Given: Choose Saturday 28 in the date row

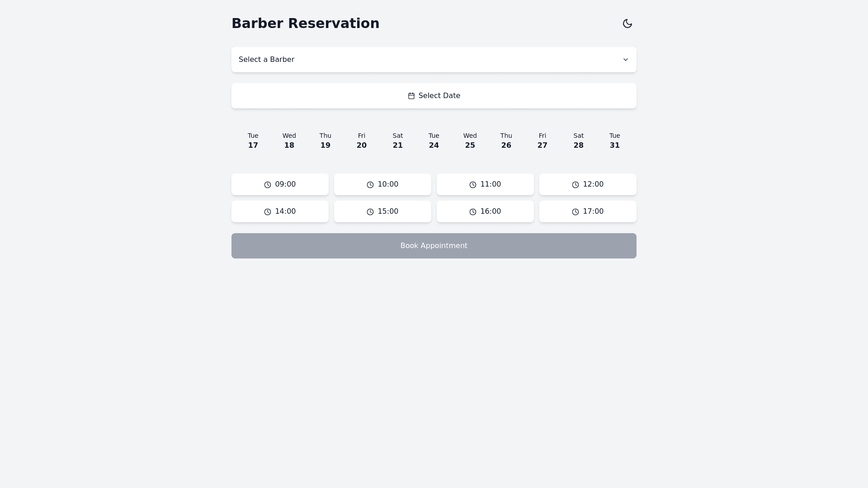Looking at the screenshot, I should (579, 141).
